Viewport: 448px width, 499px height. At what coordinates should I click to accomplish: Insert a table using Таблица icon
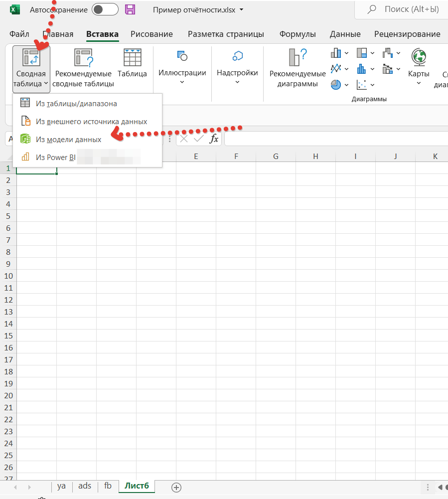point(132,58)
